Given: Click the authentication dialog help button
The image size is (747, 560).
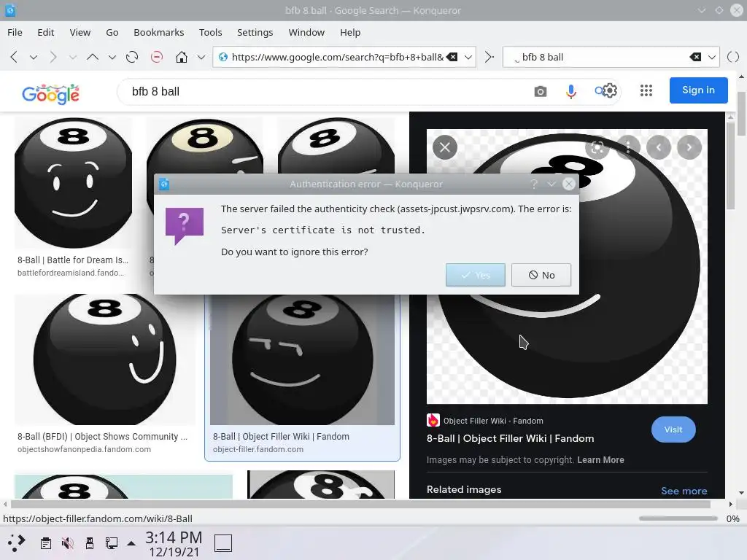Looking at the screenshot, I should pyautogui.click(x=533, y=184).
